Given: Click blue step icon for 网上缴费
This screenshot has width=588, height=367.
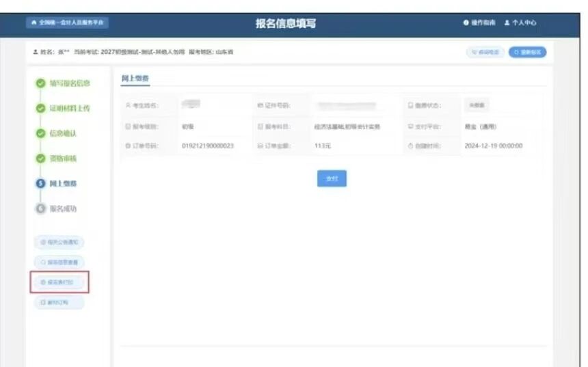Looking at the screenshot, I should [40, 184].
